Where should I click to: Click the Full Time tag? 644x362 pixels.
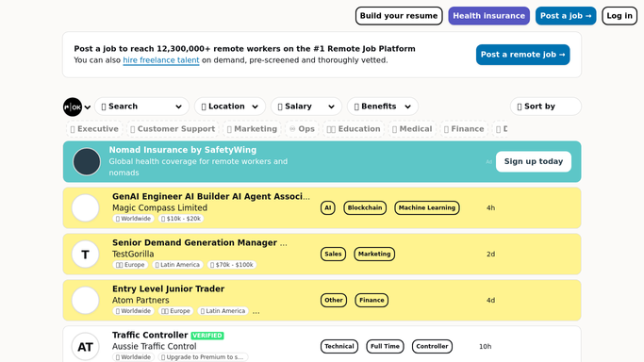385,346
